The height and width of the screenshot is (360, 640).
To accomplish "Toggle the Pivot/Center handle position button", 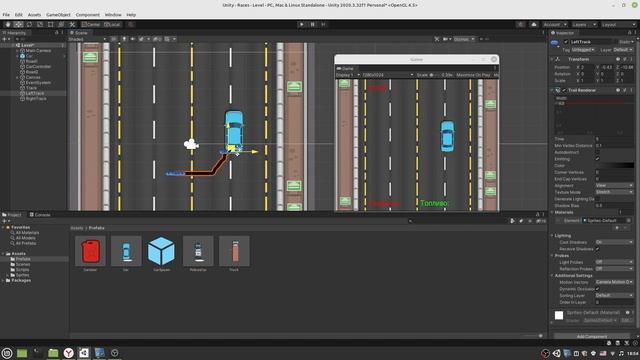I will tap(91, 24).
